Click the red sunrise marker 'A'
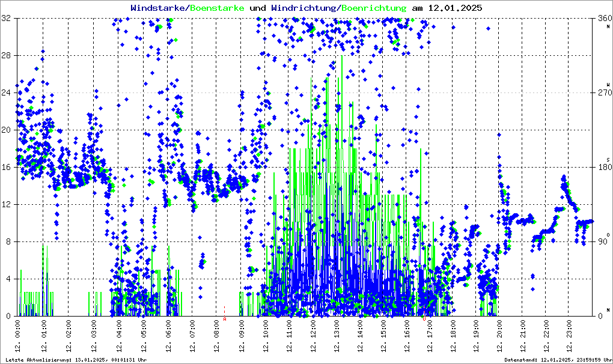Screen dimensions: 613x364 tap(225, 319)
